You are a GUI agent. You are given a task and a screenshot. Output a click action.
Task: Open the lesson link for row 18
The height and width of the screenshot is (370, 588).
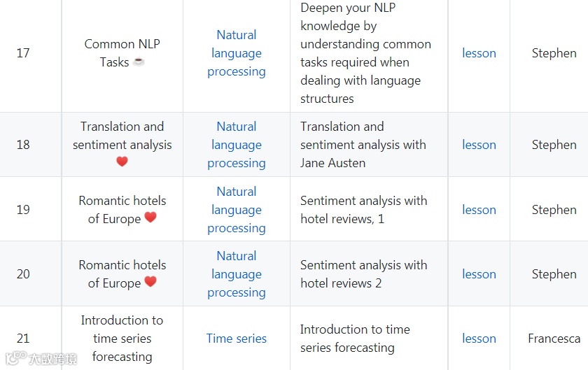(479, 145)
